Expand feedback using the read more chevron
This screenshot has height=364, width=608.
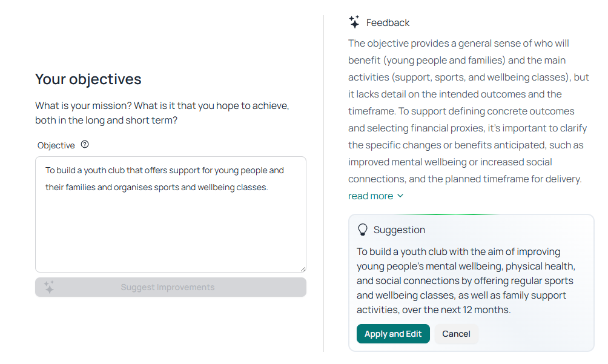point(400,196)
